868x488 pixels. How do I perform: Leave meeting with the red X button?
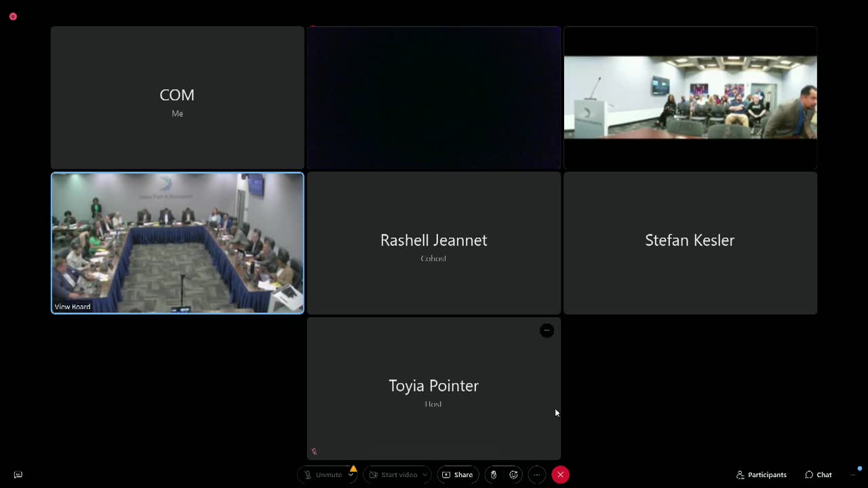click(x=560, y=474)
